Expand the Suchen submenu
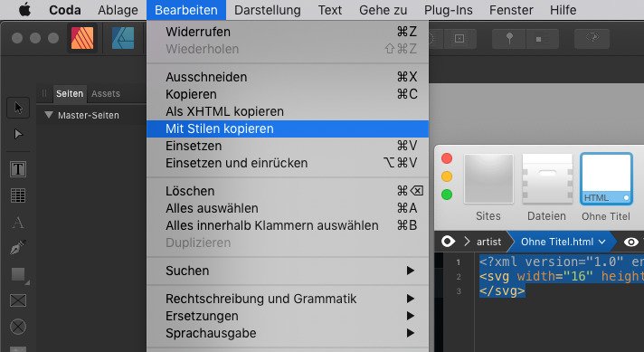 [x=288, y=271]
